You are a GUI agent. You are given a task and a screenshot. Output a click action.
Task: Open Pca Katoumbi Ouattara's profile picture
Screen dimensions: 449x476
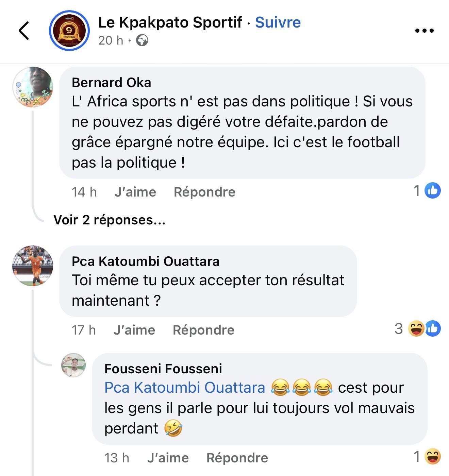33,266
